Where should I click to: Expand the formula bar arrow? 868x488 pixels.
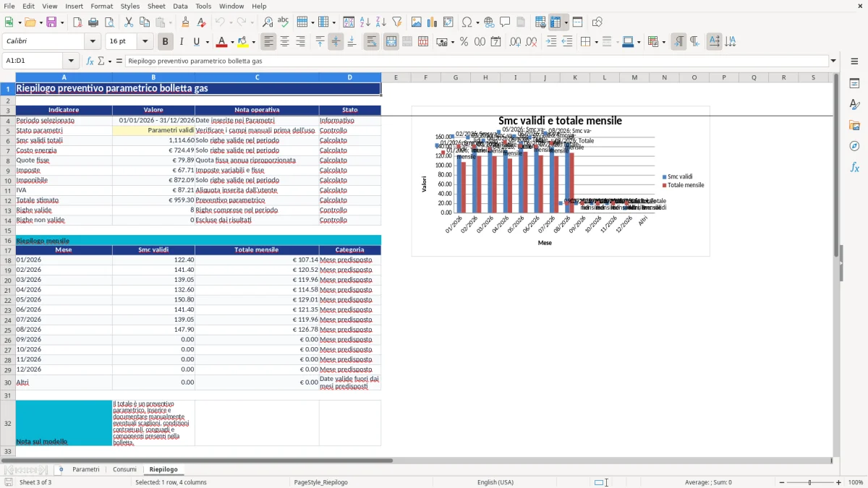[x=833, y=61]
